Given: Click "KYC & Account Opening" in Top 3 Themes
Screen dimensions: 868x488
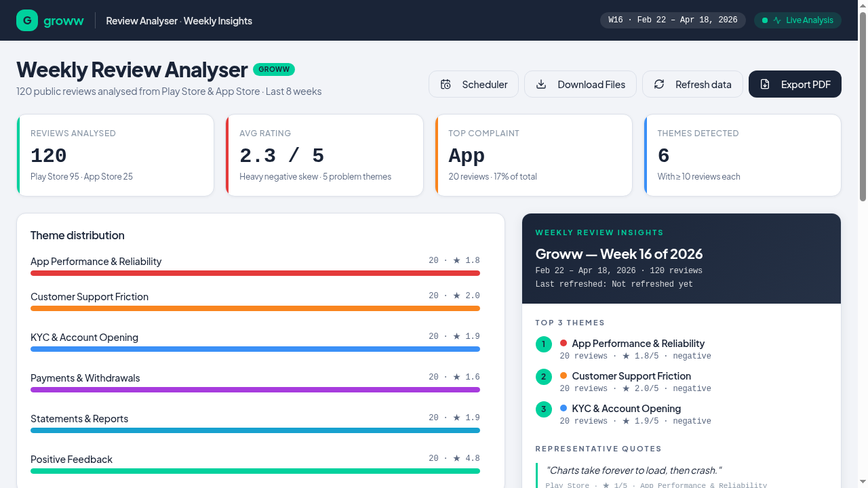Looking at the screenshot, I should [627, 409].
